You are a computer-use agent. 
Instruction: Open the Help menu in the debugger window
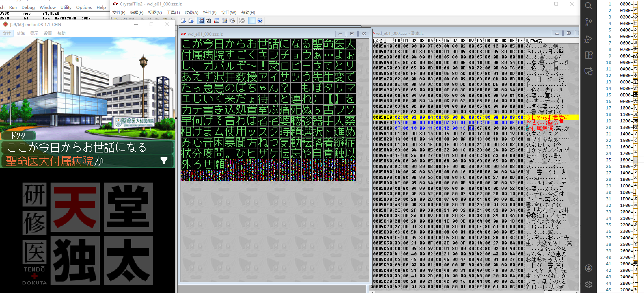point(101,7)
